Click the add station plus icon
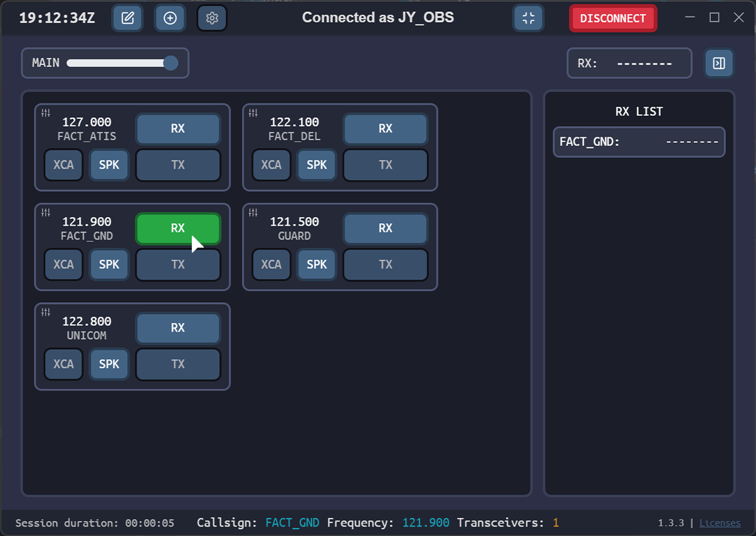 [x=170, y=18]
